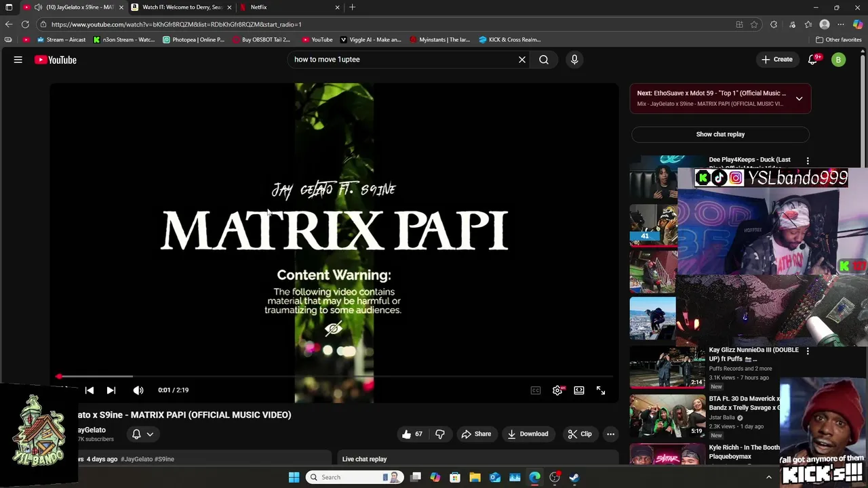This screenshot has height=488, width=868.
Task: Skip to the previous video
Action: (x=90, y=390)
